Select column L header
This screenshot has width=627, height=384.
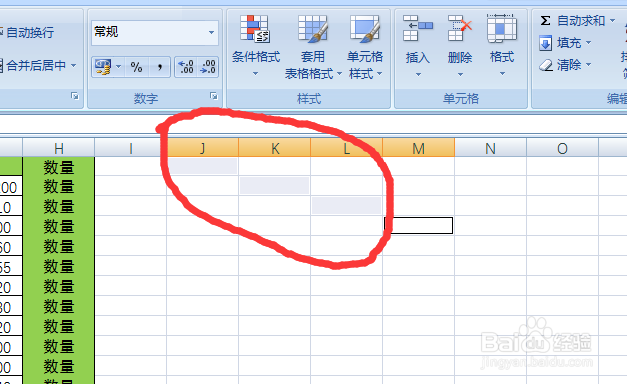click(x=347, y=148)
